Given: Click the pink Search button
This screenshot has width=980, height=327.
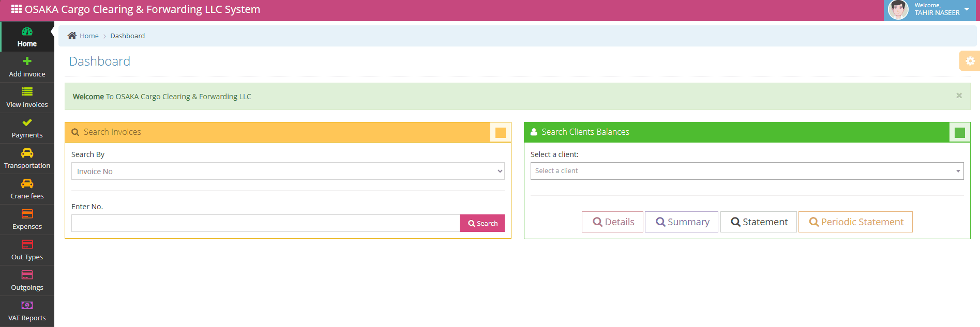Looking at the screenshot, I should 482,223.
